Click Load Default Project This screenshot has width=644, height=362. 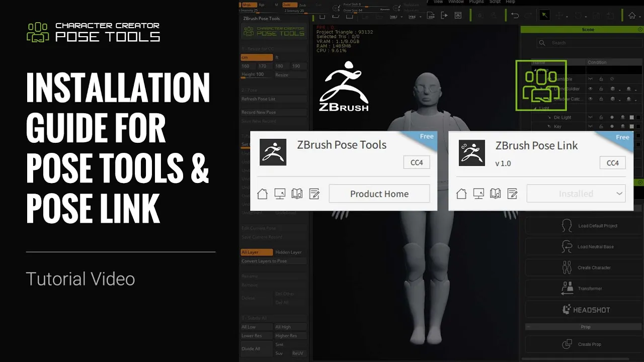pyautogui.click(x=584, y=226)
